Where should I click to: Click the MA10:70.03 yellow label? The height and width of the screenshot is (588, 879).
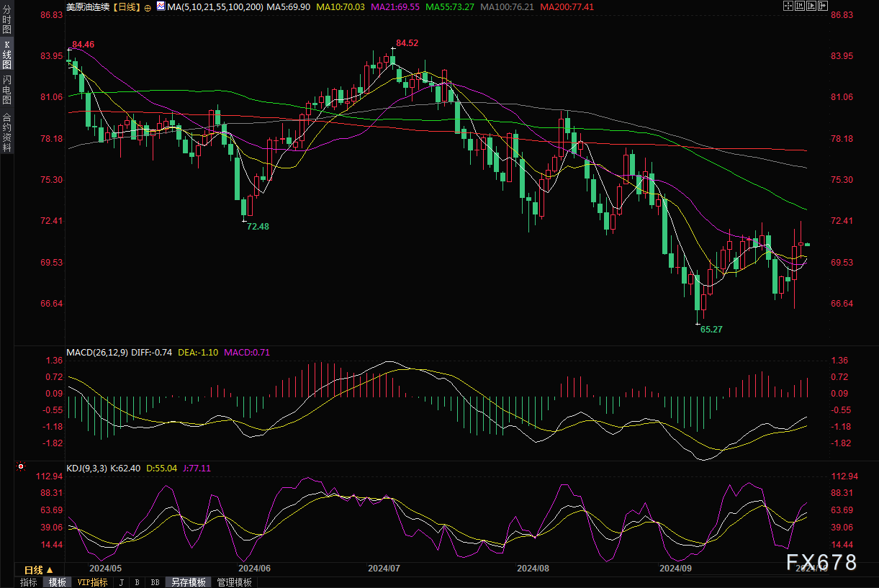(x=341, y=6)
